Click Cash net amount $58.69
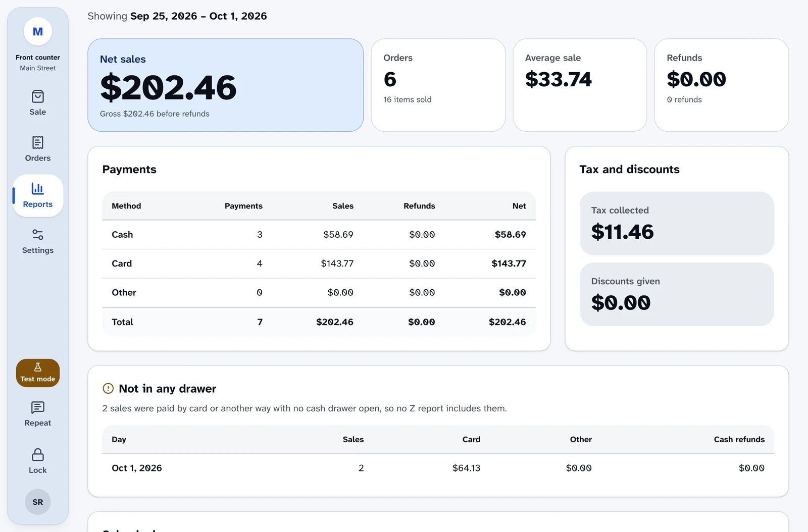The width and height of the screenshot is (808, 532). pos(510,235)
